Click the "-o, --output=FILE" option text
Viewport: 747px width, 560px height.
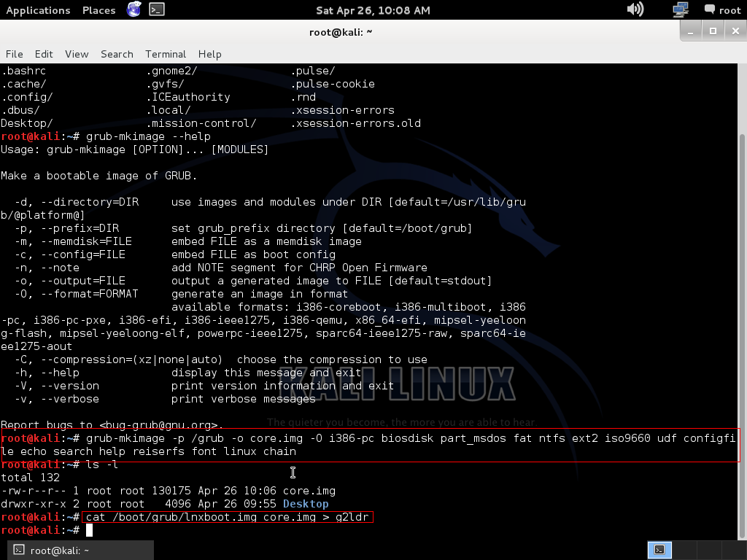pos(70,281)
